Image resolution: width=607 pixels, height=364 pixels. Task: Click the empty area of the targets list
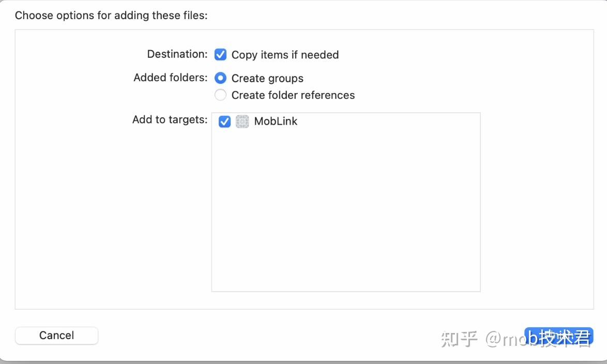tap(345, 217)
